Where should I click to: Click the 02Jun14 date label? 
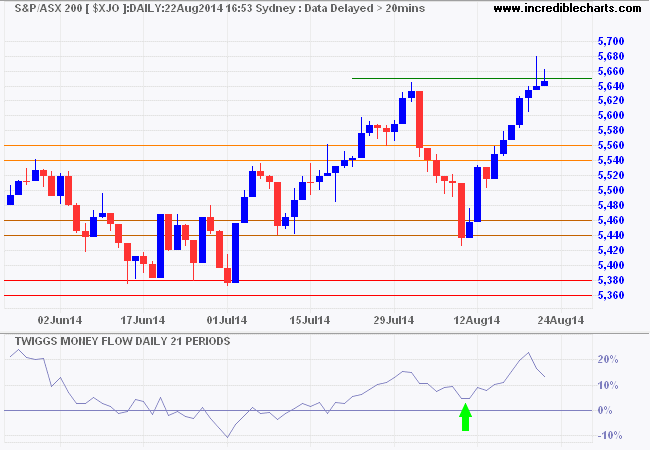click(x=60, y=320)
